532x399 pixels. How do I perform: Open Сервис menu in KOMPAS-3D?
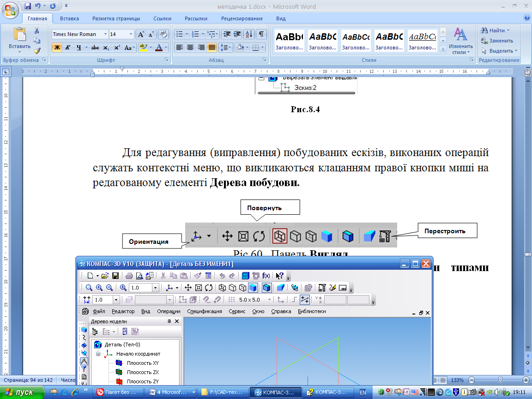click(x=237, y=311)
